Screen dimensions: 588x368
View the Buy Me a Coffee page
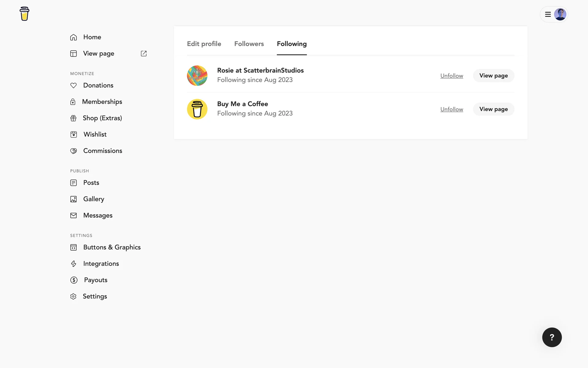[493, 109]
